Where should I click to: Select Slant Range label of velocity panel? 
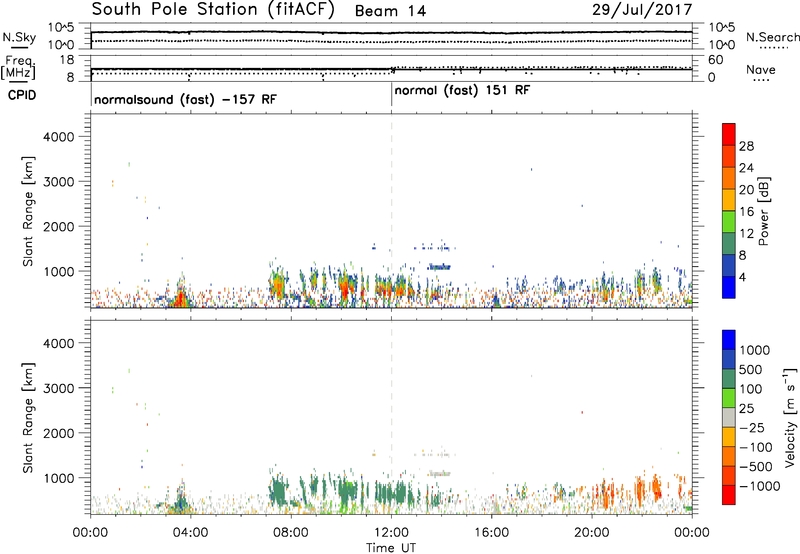coord(28,418)
